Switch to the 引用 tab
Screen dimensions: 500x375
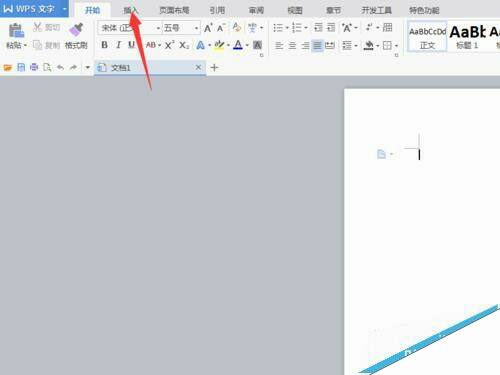point(217,10)
